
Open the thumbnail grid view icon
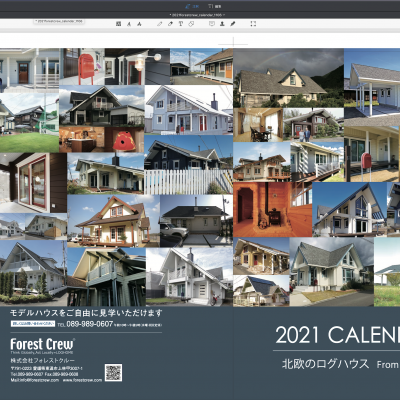click(x=119, y=24)
